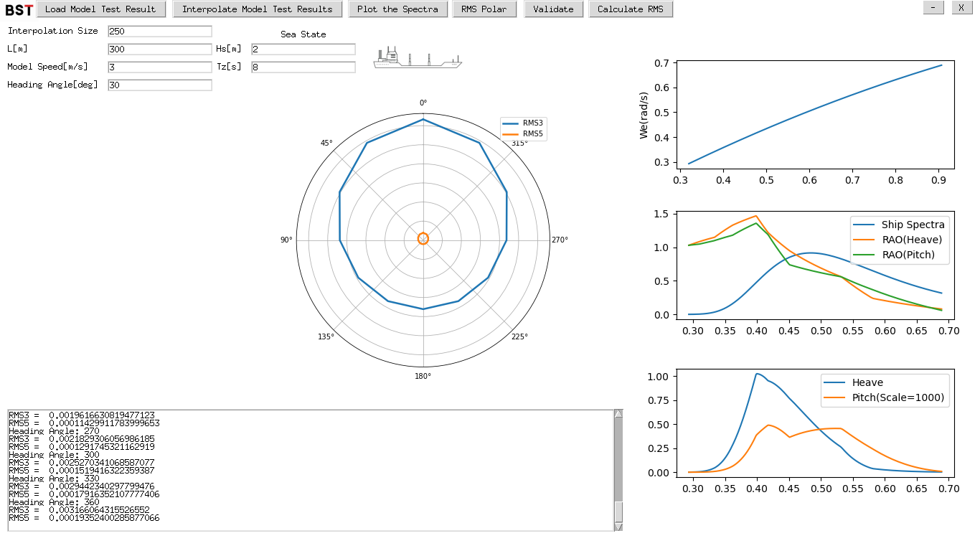Click the Calculate RMS button

(630, 9)
